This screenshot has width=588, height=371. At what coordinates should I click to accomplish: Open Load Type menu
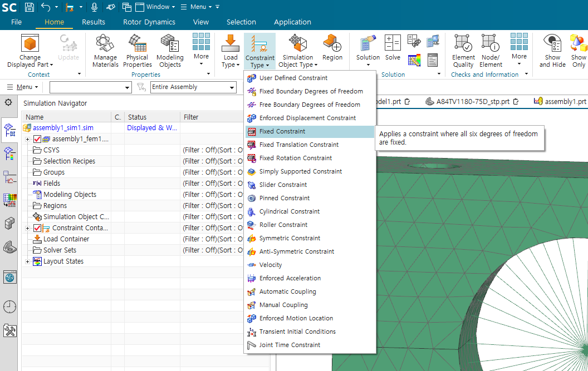click(231, 51)
